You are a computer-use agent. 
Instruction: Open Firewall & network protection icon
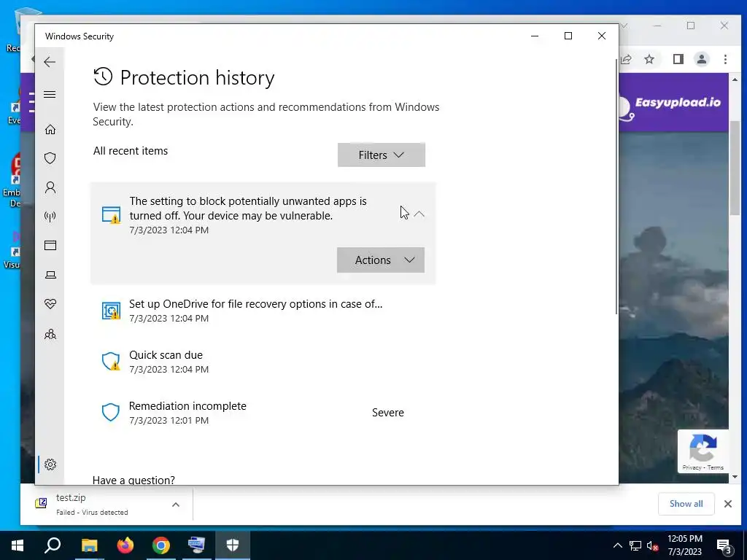[50, 216]
